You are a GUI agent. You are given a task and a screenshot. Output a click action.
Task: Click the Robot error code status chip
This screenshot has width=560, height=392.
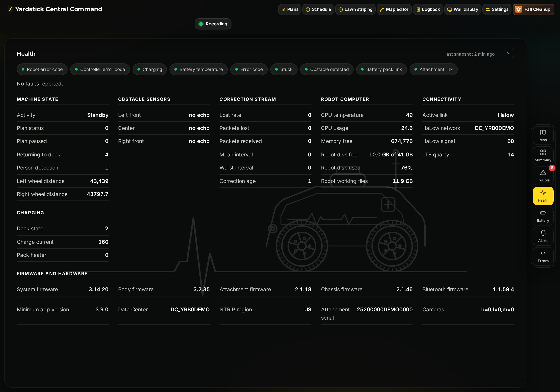tap(42, 69)
